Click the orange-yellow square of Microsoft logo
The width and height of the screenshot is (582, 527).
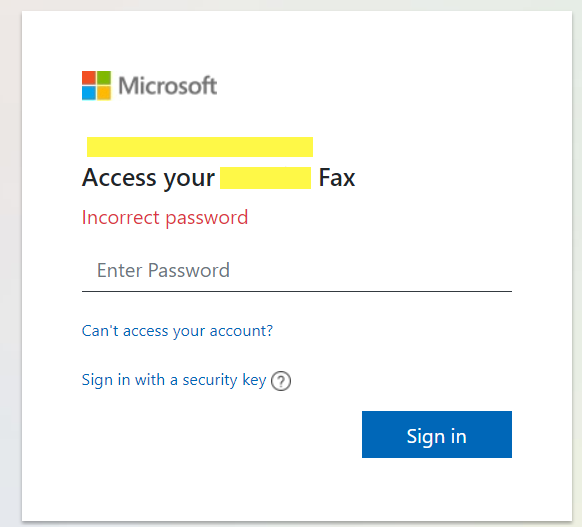[104, 93]
